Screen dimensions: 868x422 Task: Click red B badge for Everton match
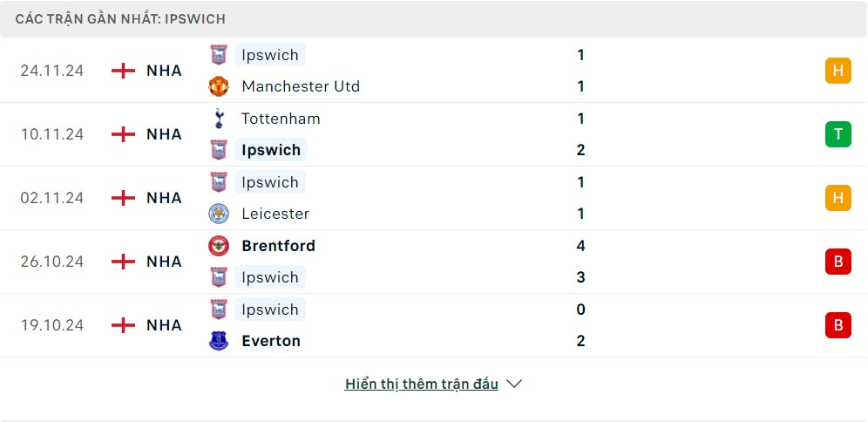(837, 325)
